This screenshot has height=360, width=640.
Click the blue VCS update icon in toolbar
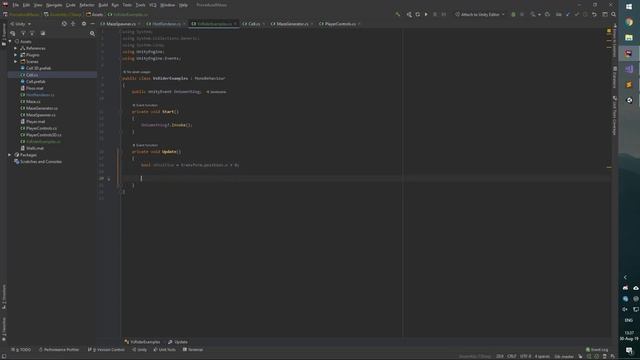568,14
